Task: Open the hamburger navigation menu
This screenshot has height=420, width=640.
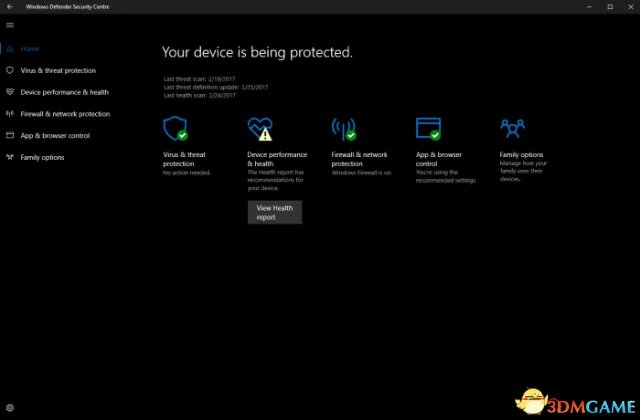Action: [x=10, y=25]
